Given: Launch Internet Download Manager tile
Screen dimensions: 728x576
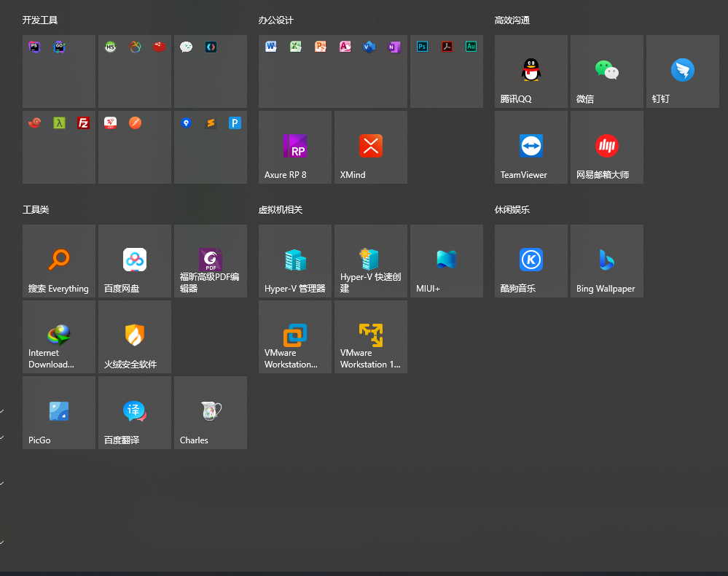Looking at the screenshot, I should pyautogui.click(x=59, y=337).
